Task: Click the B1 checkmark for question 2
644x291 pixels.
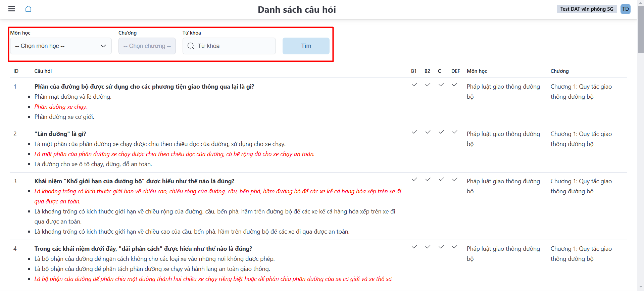Action: click(414, 132)
